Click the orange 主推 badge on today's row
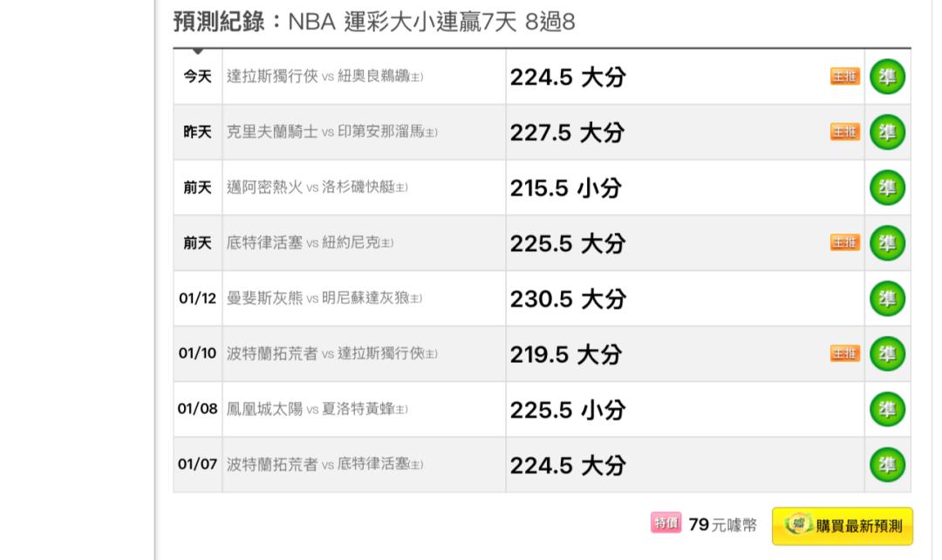Viewport: 942px width, 560px height. click(x=844, y=77)
